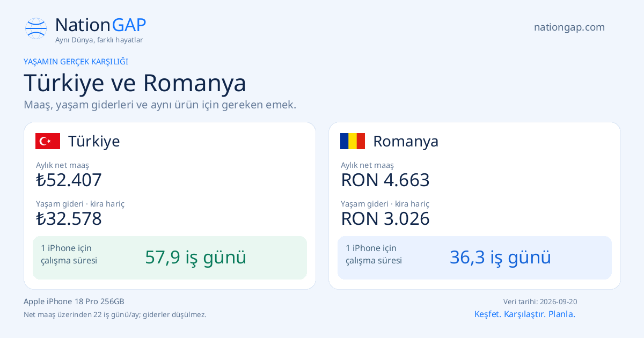Open the nationgap.com link
The width and height of the screenshot is (644, 338).
click(x=569, y=27)
